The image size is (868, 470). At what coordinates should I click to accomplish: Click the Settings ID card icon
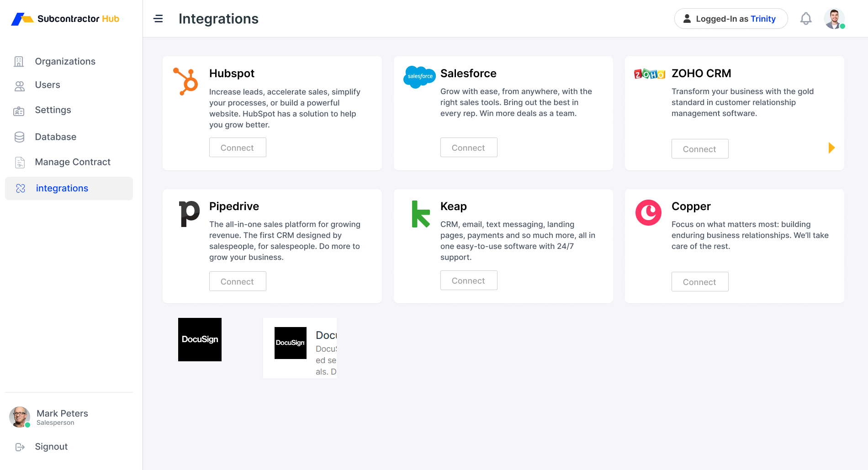(x=19, y=111)
